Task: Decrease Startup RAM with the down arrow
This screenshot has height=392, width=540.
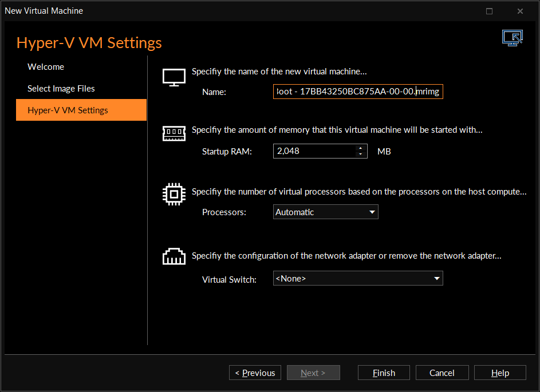Action: click(x=361, y=154)
